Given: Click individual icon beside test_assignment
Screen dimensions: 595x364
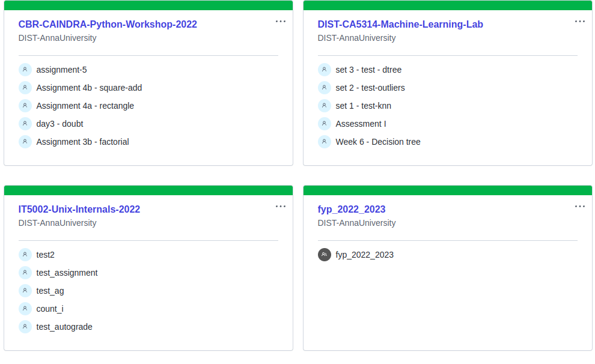Looking at the screenshot, I should [x=25, y=273].
